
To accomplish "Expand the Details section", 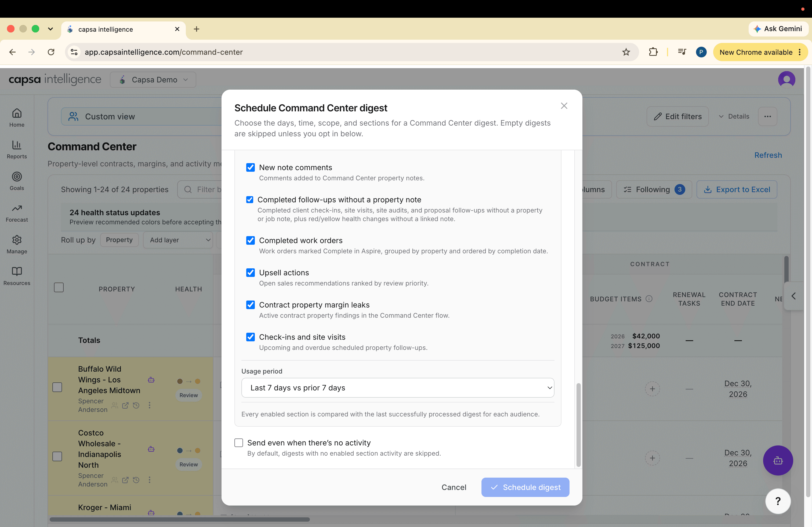I will point(734,116).
